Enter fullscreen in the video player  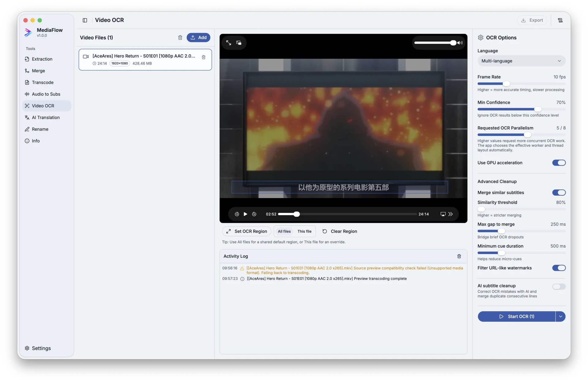228,43
